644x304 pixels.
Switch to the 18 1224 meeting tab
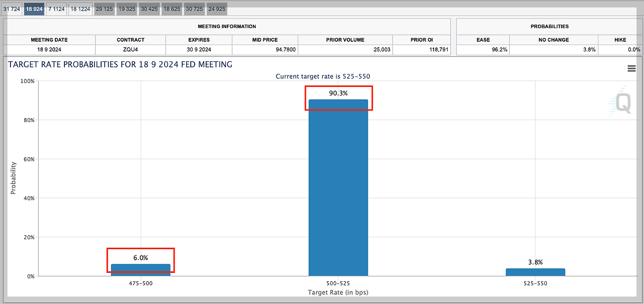pyautogui.click(x=80, y=9)
